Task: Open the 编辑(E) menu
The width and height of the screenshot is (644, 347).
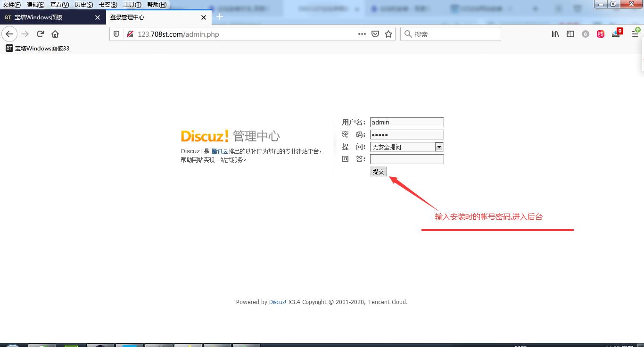Action: [35, 5]
